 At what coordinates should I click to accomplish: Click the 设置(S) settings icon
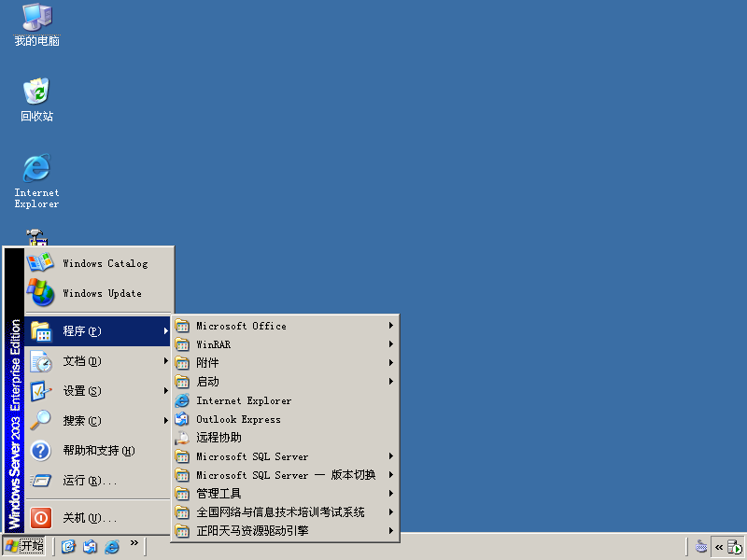(x=41, y=391)
